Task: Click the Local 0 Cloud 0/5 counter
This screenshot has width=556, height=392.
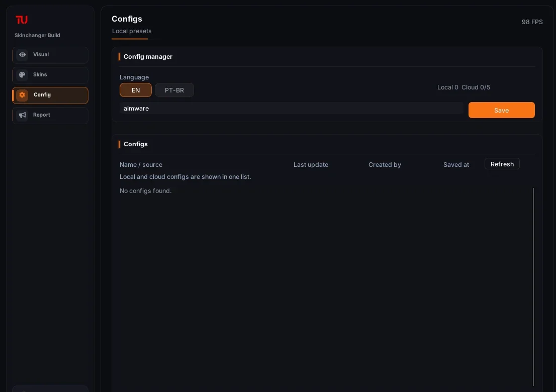Action: (464, 87)
